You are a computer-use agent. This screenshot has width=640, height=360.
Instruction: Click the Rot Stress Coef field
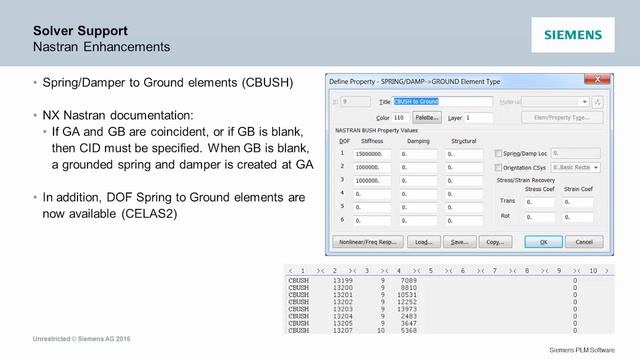click(540, 217)
